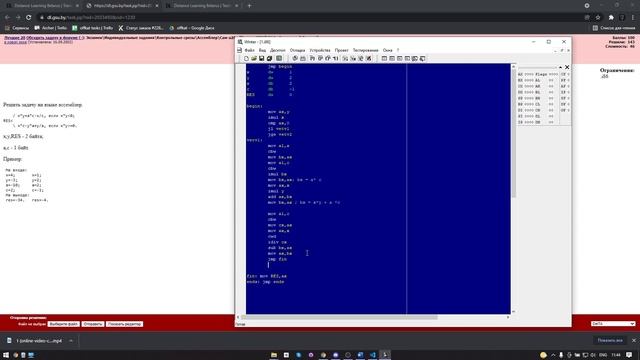This screenshot has width=640, height=360.
Task: Click the toolbar icon left of the Файл menu
Action: click(240, 50)
